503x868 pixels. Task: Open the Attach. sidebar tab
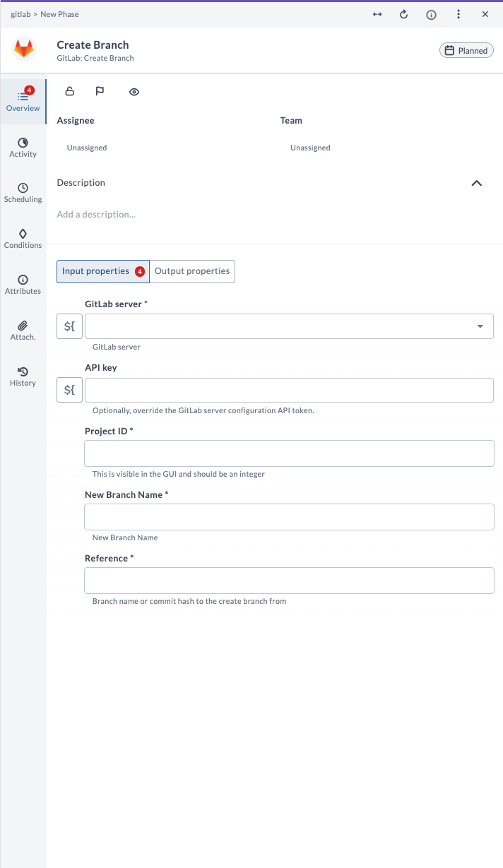pos(23,331)
